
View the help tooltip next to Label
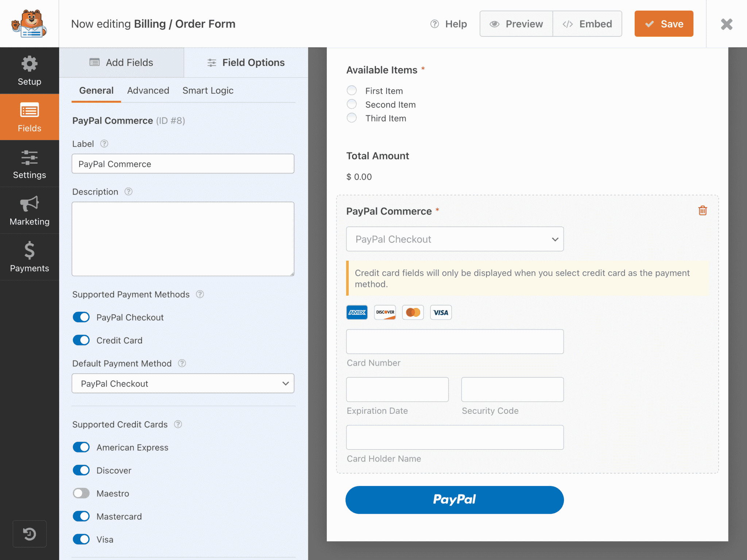[104, 144]
